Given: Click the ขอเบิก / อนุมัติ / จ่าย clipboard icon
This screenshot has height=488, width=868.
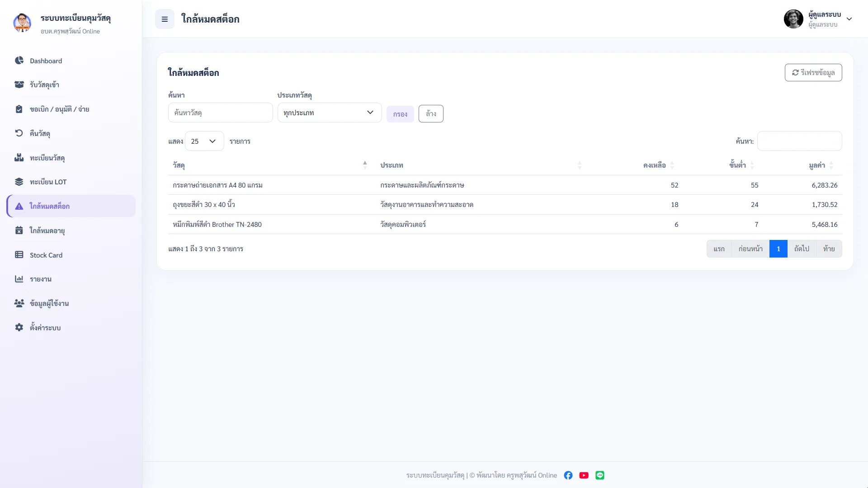Looking at the screenshot, I should click(19, 109).
